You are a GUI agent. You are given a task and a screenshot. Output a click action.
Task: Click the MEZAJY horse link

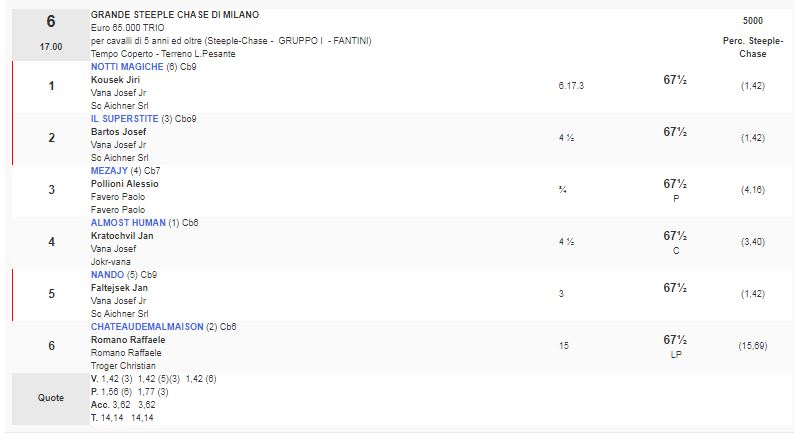pos(109,171)
